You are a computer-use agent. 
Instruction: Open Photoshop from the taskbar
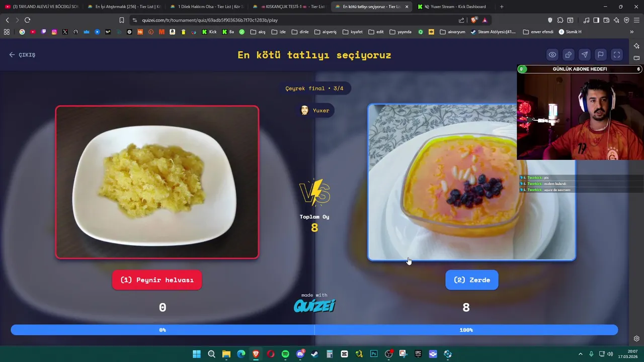point(374,354)
